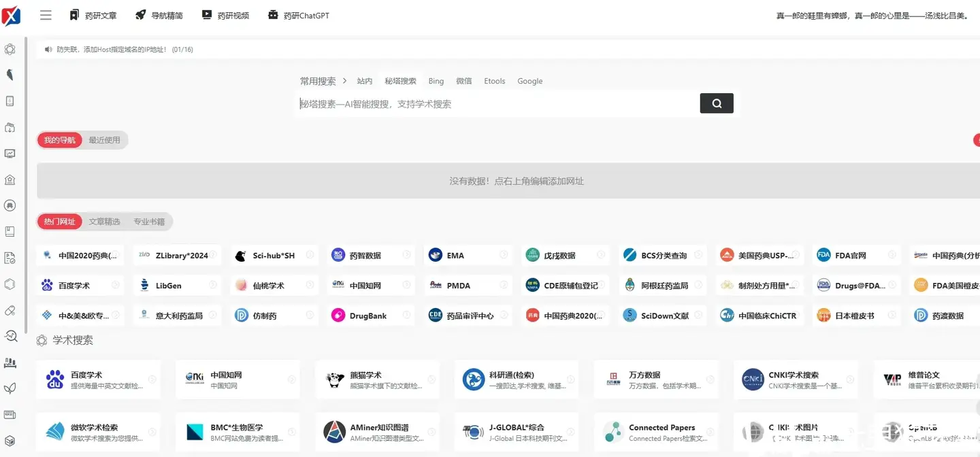Click the black magnifier search button

[717, 103]
